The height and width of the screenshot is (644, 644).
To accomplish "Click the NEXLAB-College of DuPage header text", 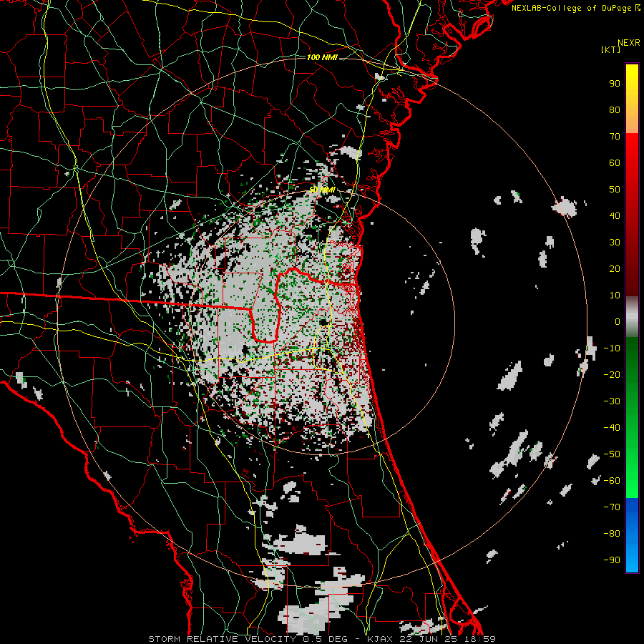I will tap(576, 8).
